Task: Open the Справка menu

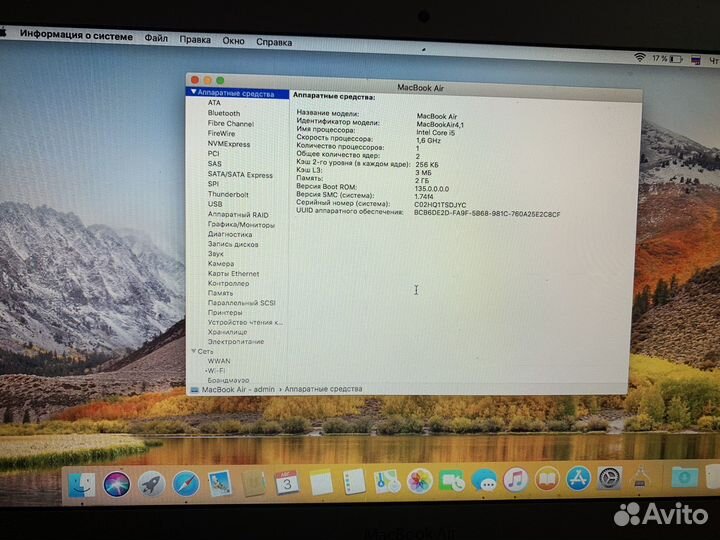Action: (x=274, y=42)
